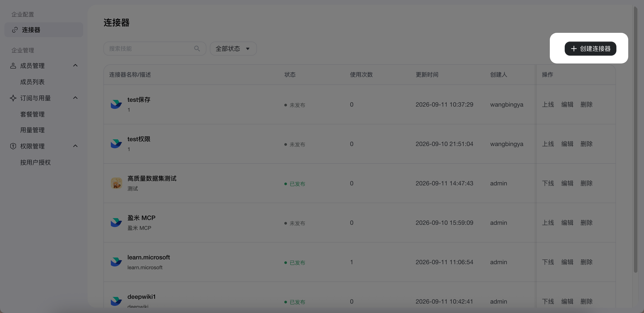The height and width of the screenshot is (313, 644).
Task: Click 删除 for test权限
Action: pos(586,144)
